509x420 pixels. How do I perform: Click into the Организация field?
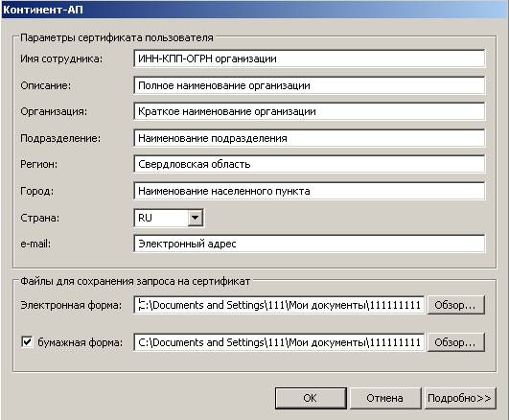[x=309, y=111]
